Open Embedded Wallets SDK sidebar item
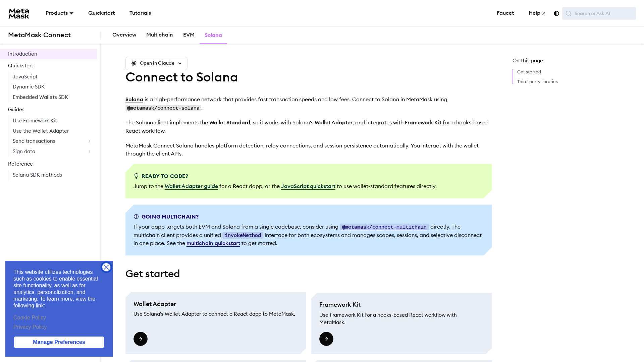Viewport: 644px width, 362px height. (40, 97)
